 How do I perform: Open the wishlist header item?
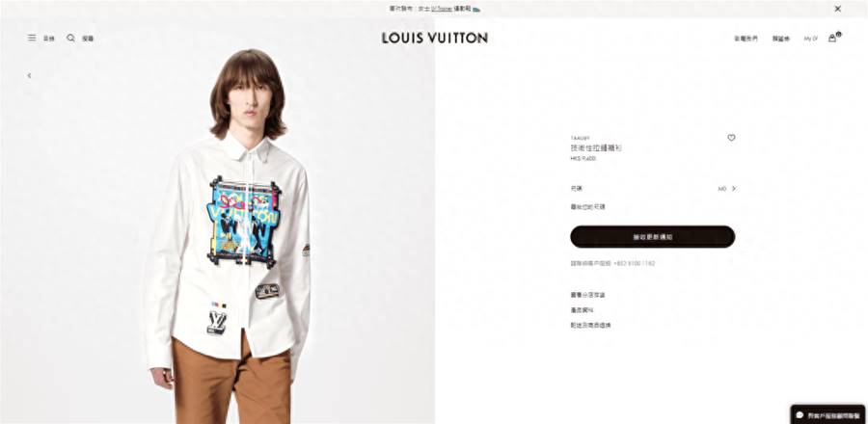point(781,39)
